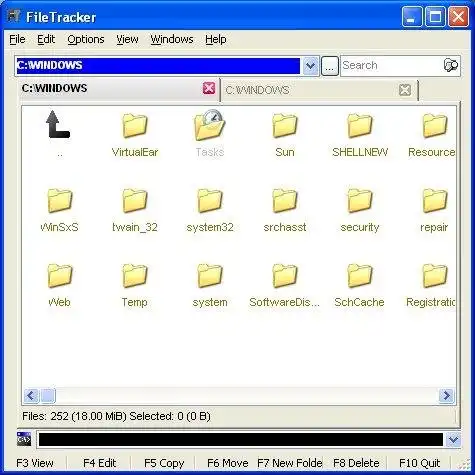The width and height of the screenshot is (475, 475).
Task: Click the F10 Quit button
Action: pyautogui.click(x=419, y=463)
